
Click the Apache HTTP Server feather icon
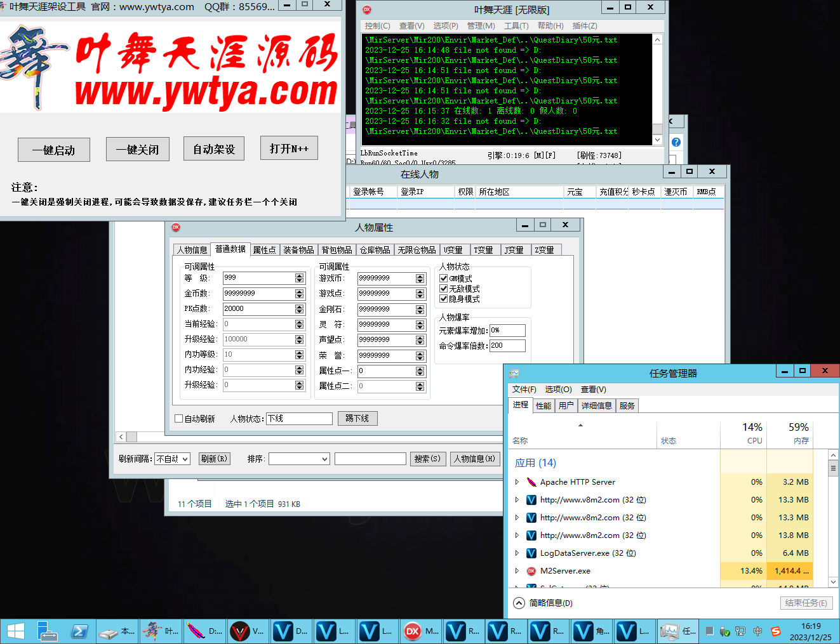pyautogui.click(x=531, y=482)
